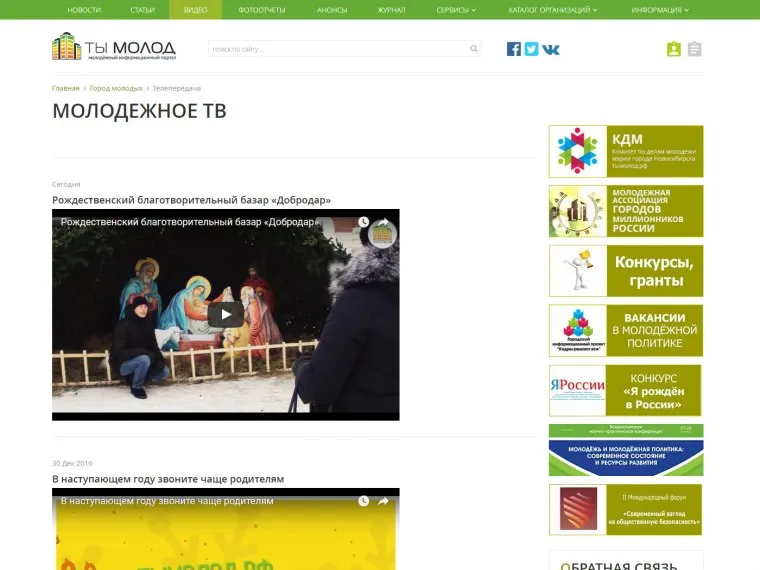Open the Рождественский благотворительный базар article title
The height and width of the screenshot is (570, 760).
click(x=191, y=200)
